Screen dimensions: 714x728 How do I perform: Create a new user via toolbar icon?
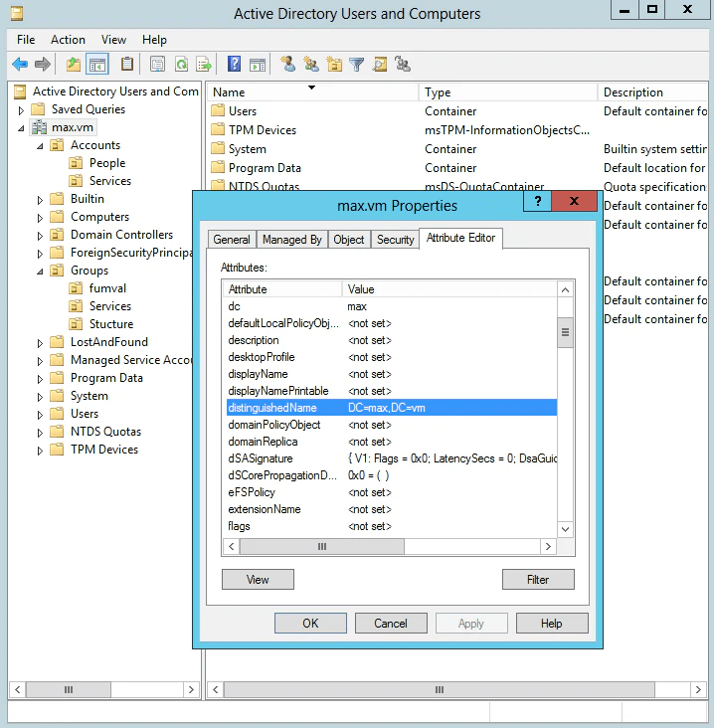287,64
